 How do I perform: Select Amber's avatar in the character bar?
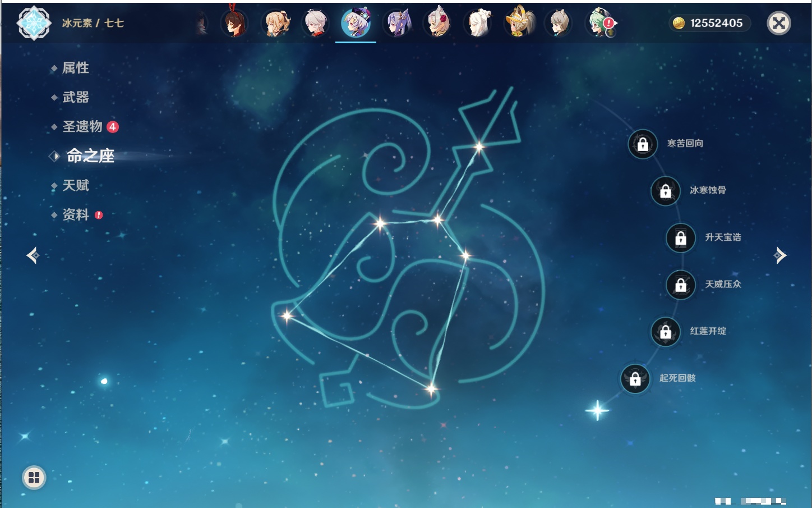234,24
